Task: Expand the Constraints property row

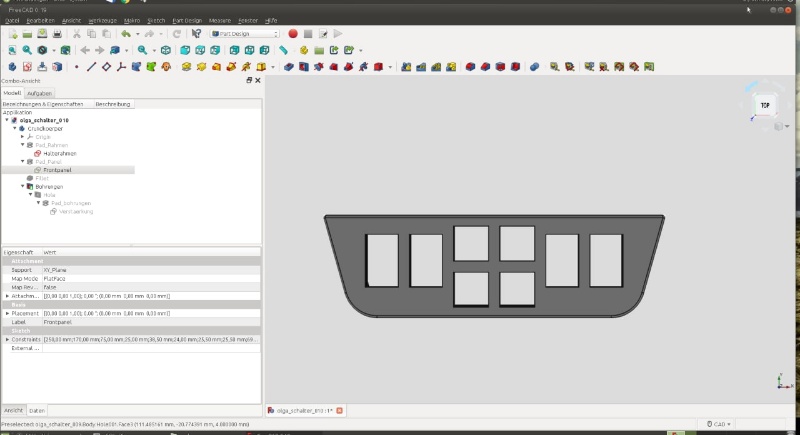Action: pyautogui.click(x=8, y=339)
